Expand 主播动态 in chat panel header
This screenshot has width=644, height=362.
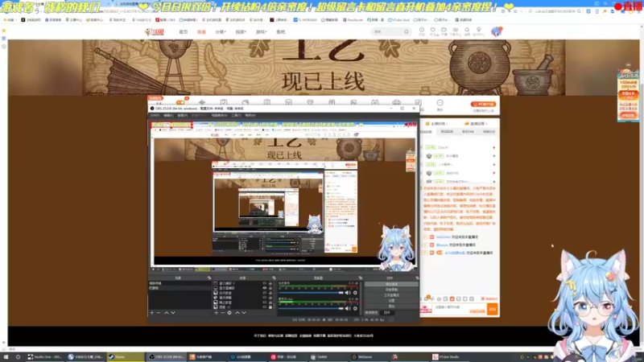click(437, 124)
